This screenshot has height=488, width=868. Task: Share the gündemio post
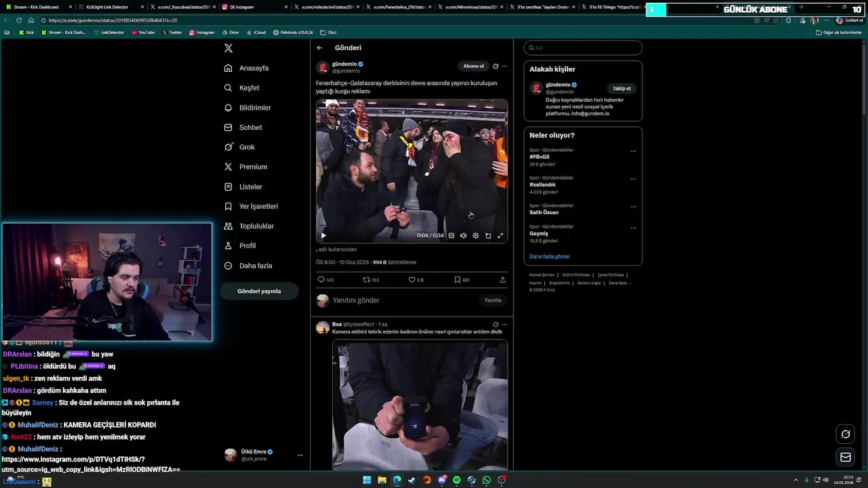pyautogui.click(x=502, y=280)
